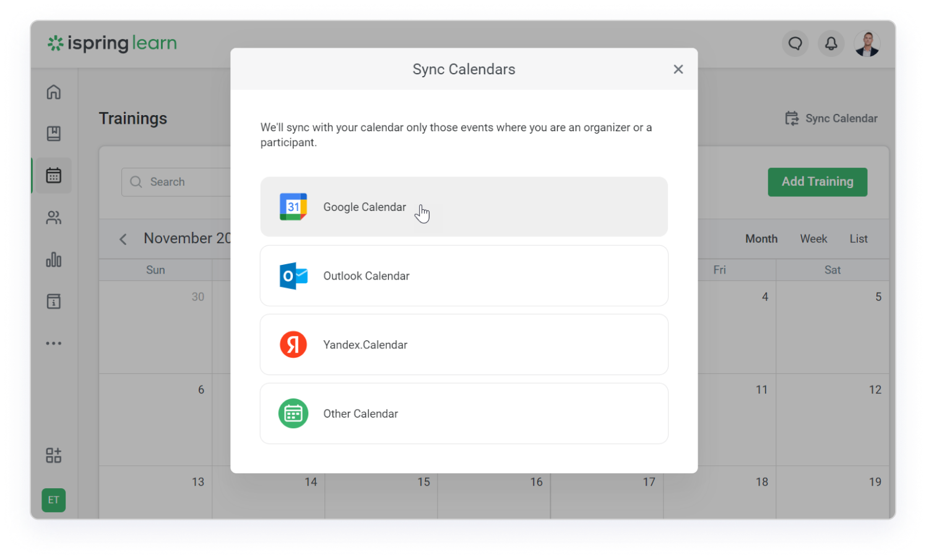Choose Outlook Calendar option
Screen dimensions: 926x560
[x=464, y=276]
